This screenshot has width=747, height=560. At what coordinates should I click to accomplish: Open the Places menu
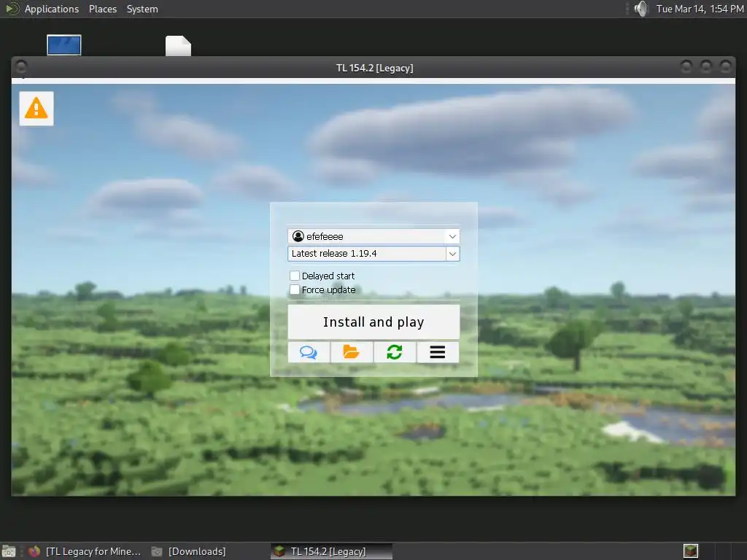pyautogui.click(x=103, y=9)
